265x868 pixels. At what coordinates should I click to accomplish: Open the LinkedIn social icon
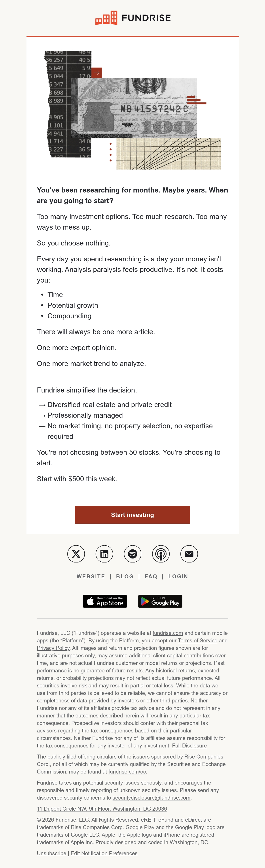click(x=104, y=554)
